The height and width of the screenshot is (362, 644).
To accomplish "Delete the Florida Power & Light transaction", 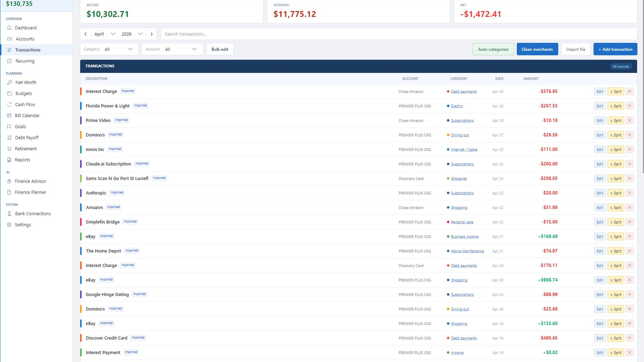I will click(x=630, y=106).
